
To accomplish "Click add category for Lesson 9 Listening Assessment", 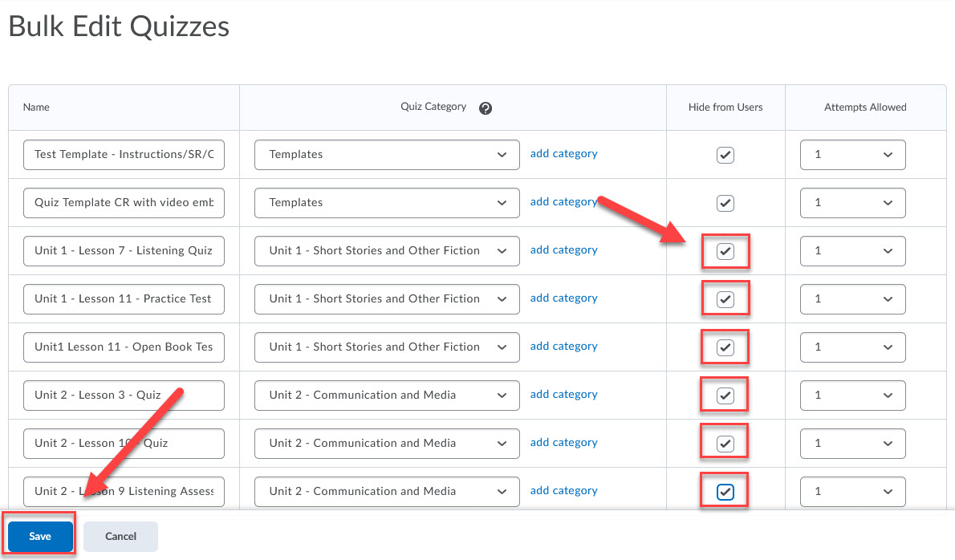I will (564, 491).
